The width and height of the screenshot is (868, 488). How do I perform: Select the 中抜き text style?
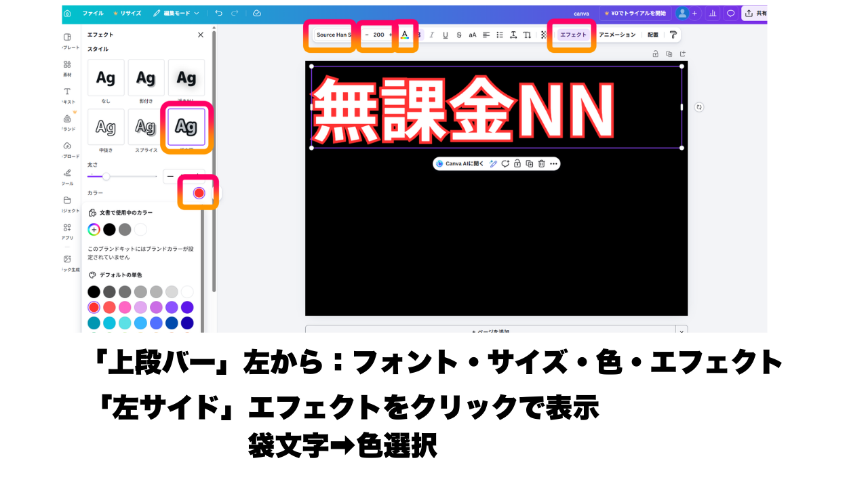pos(106,127)
